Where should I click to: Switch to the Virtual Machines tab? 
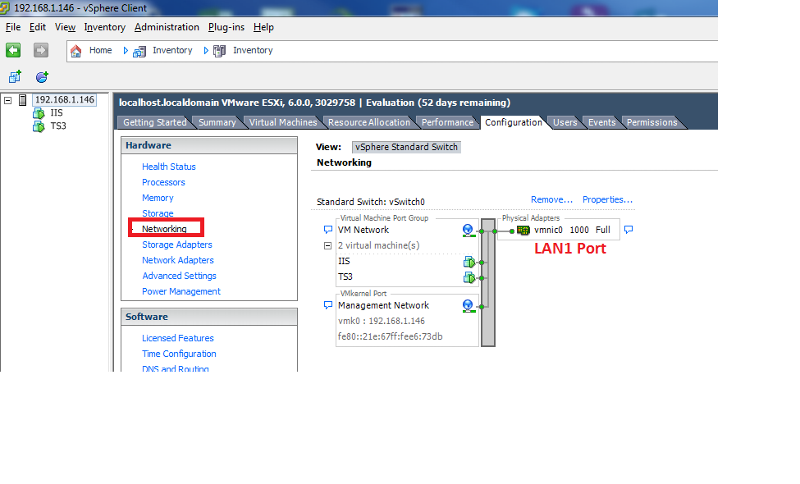coord(283,122)
